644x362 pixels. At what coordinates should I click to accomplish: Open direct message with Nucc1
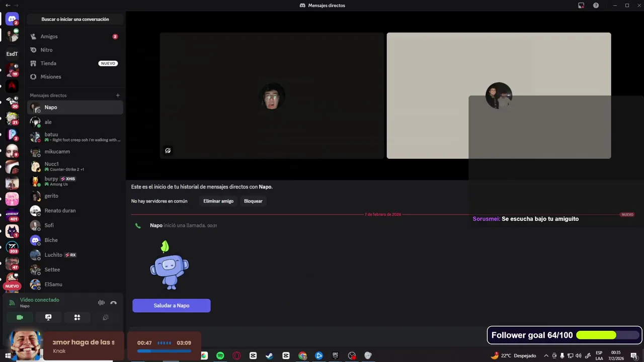coord(75,166)
